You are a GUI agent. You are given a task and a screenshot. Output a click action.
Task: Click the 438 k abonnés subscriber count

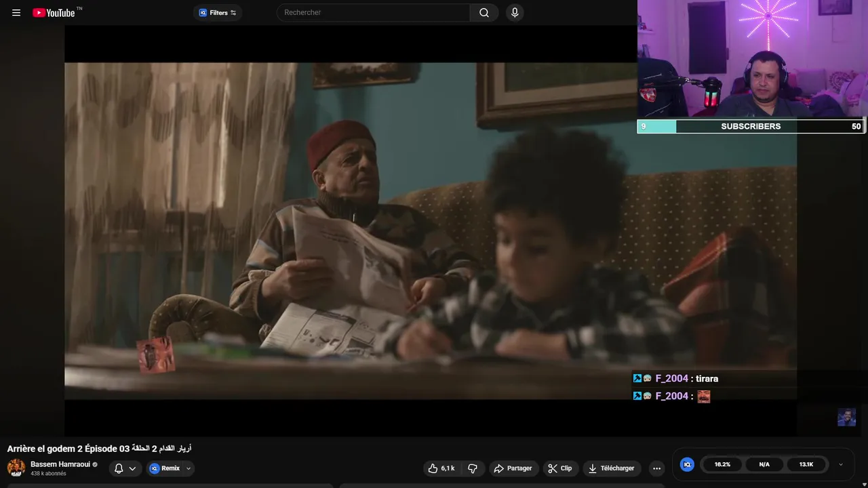pos(48,474)
